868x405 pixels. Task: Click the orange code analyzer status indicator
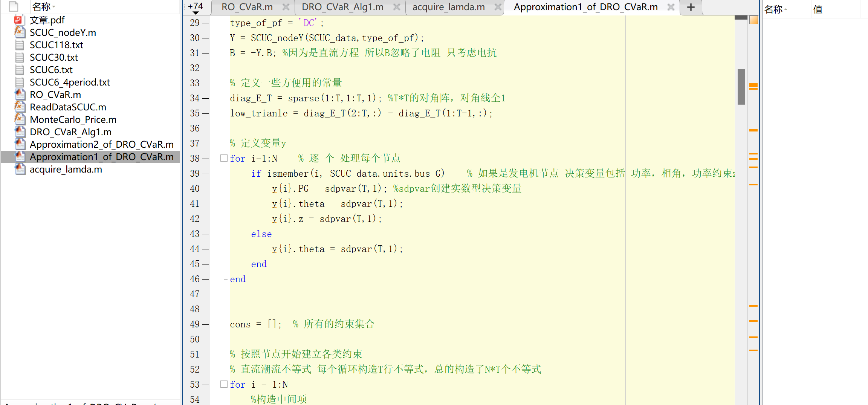coord(753,20)
